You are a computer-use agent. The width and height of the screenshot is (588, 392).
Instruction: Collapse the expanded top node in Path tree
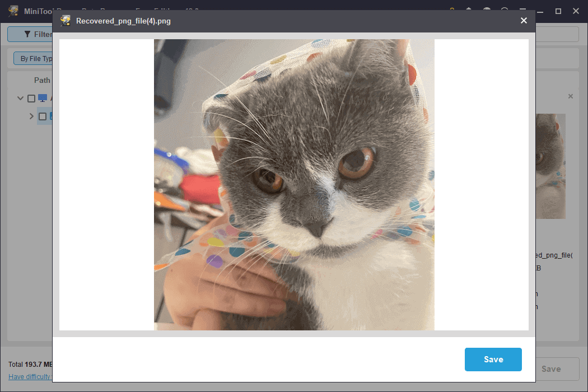point(20,98)
